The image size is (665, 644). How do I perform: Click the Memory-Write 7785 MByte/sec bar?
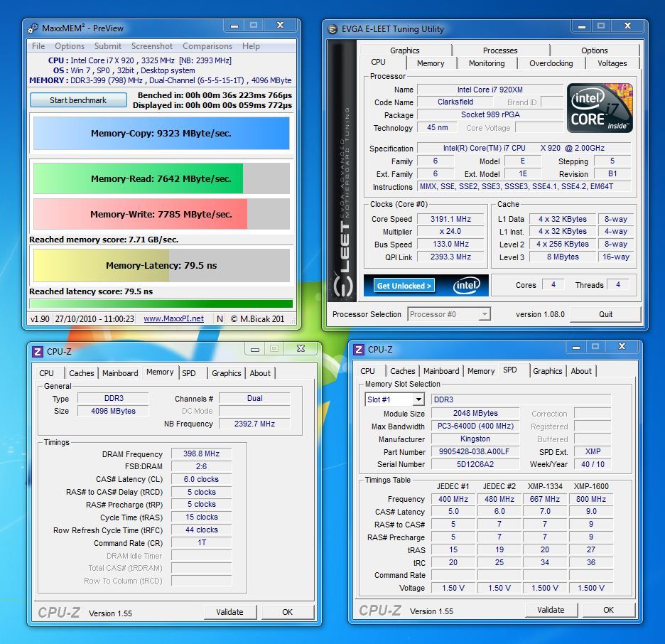pos(161,214)
